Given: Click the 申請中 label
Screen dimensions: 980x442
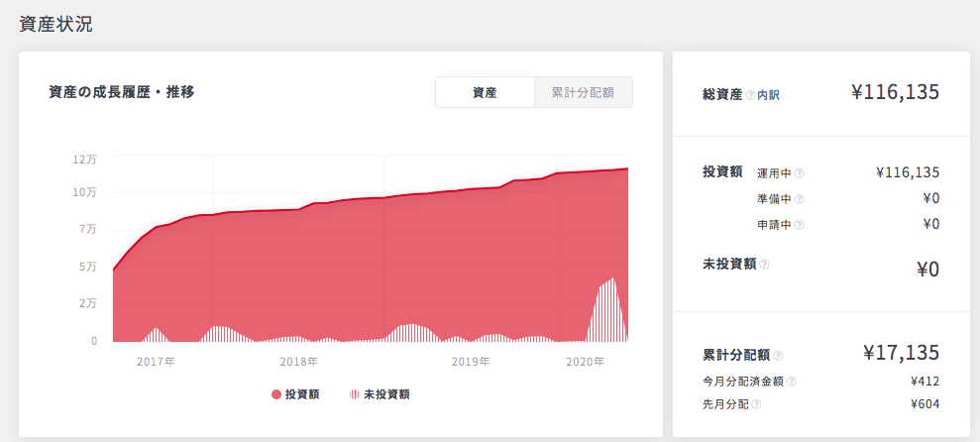Looking at the screenshot, I should (774, 224).
